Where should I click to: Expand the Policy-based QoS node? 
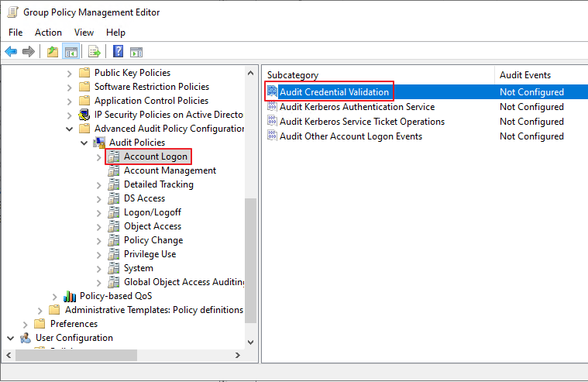[55, 297]
